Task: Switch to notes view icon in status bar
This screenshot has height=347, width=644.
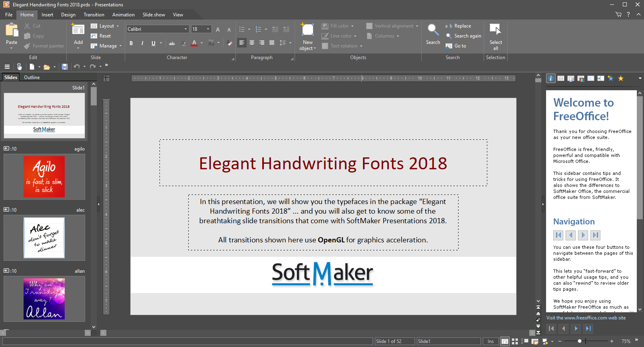Action: (535, 341)
